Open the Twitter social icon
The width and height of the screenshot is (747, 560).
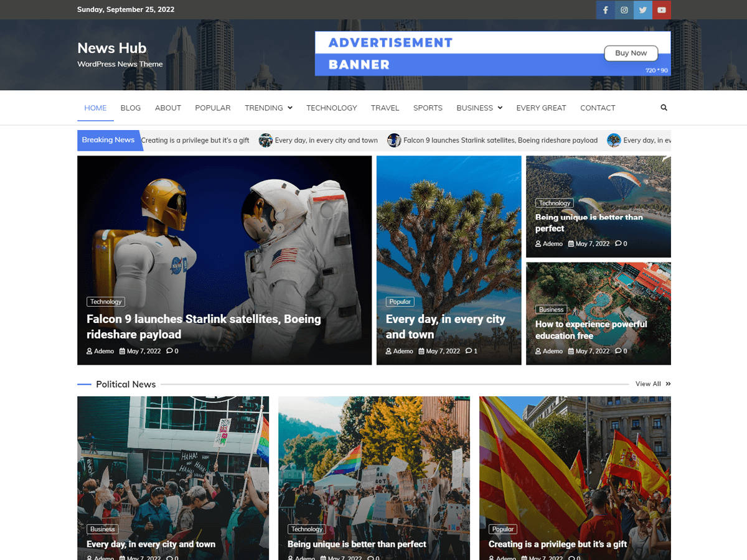pyautogui.click(x=642, y=10)
